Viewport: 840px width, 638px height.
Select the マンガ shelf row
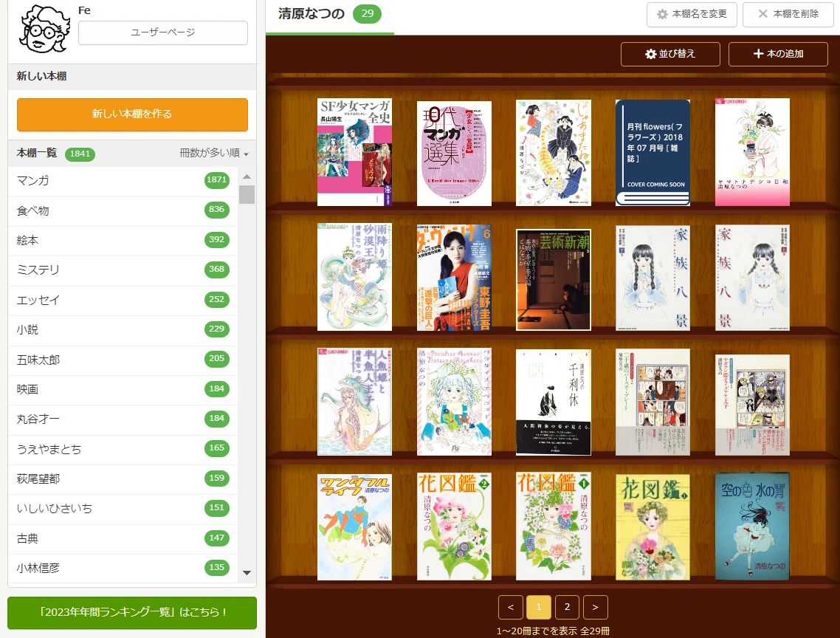pos(123,181)
